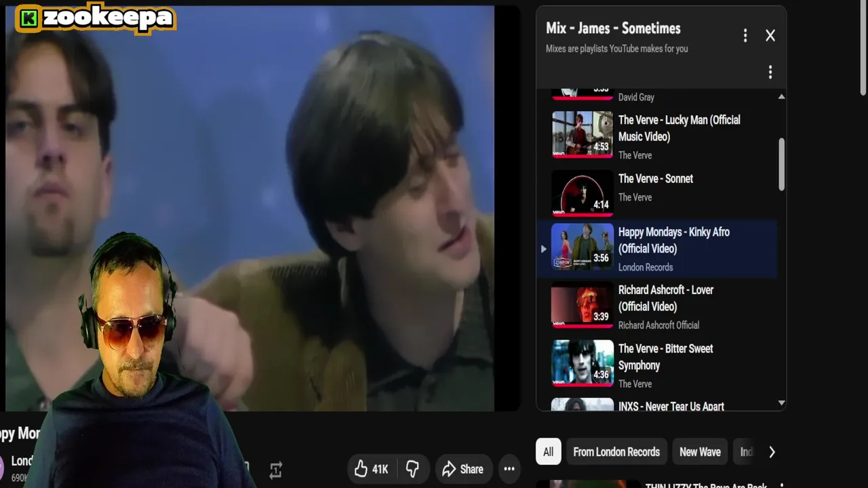Select the New Wave chip
The width and height of the screenshot is (868, 488).
tap(700, 452)
